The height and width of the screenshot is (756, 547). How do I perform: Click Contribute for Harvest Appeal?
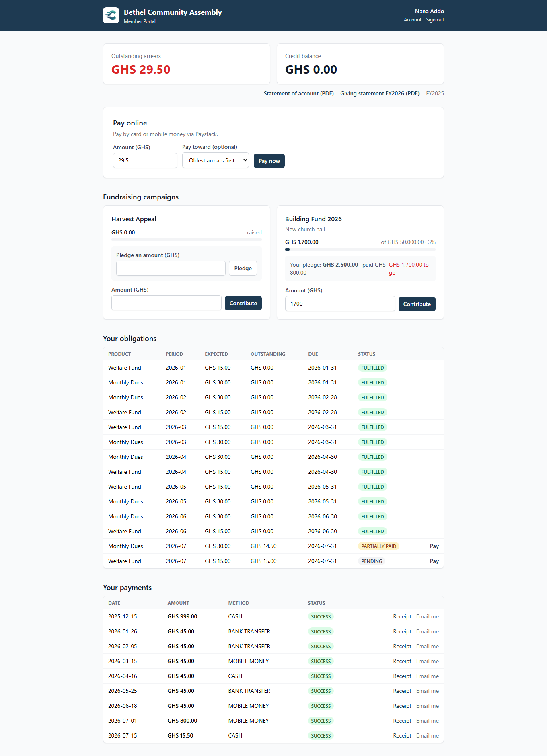pos(243,303)
